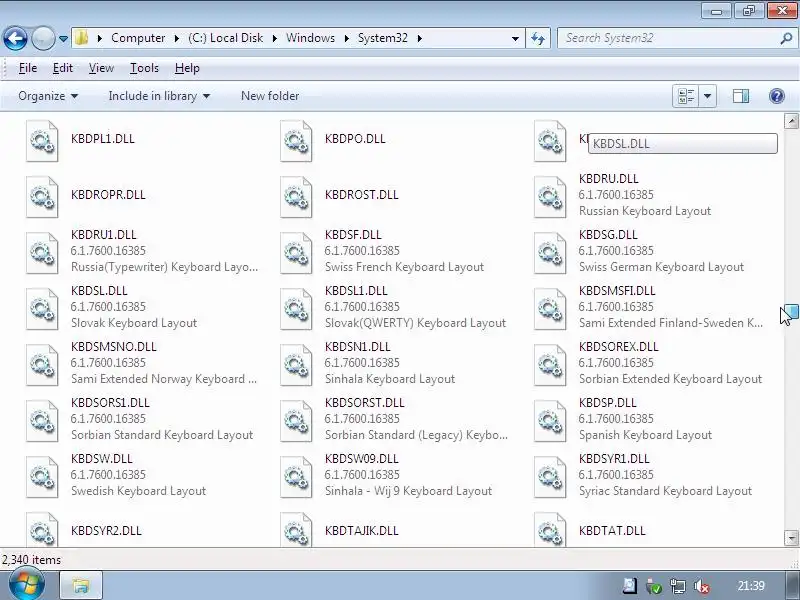800x600 pixels.
Task: Open the File menu
Action: coord(28,68)
